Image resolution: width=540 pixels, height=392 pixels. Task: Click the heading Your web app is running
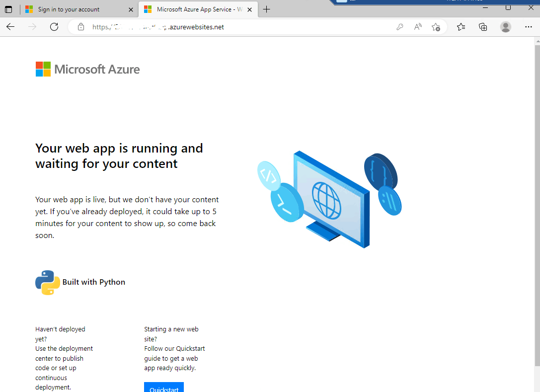(x=119, y=156)
